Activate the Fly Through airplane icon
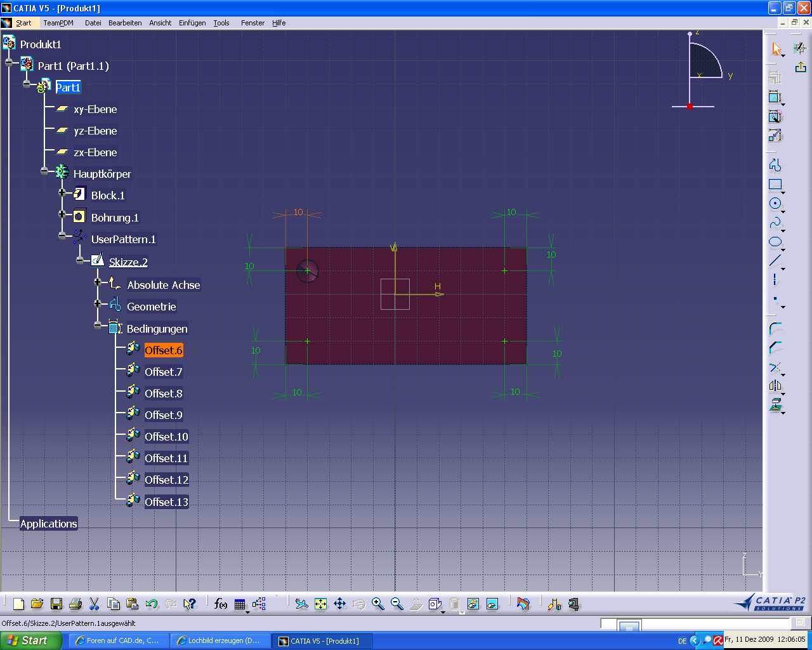 pos(302,604)
